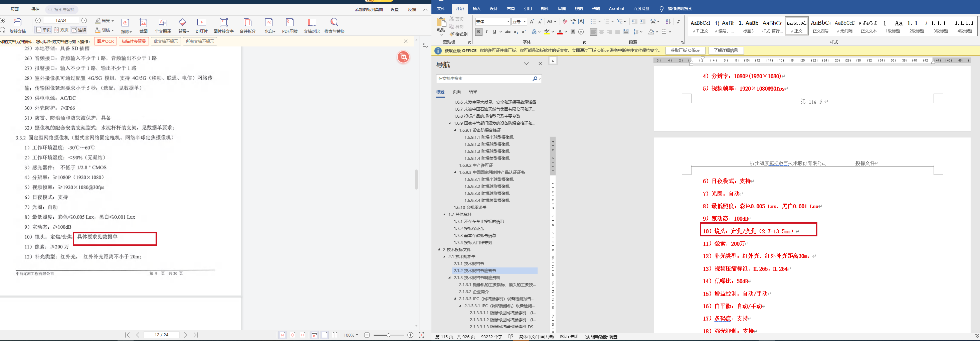Click Don't Prompt for This Document (此文档不提示)
Screen dimensions: 980x341
[166, 41]
